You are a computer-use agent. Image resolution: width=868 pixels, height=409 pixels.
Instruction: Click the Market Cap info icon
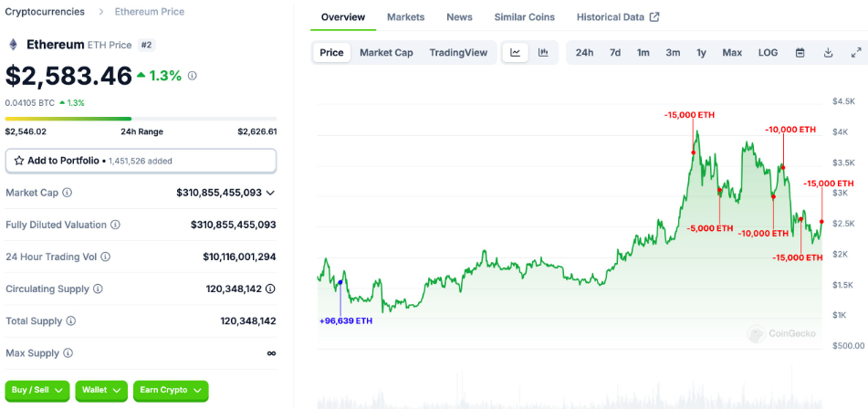tap(68, 193)
